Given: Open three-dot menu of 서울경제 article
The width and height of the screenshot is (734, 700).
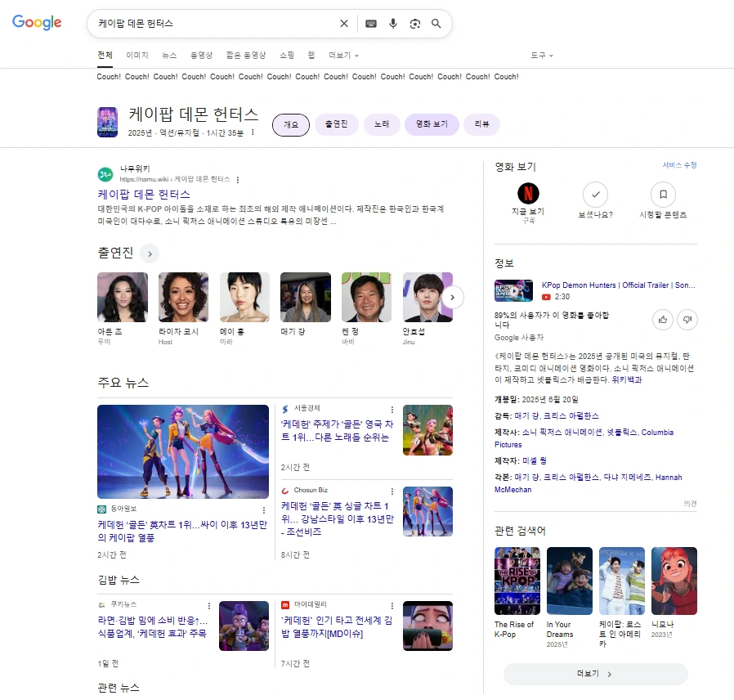Looking at the screenshot, I should click(x=392, y=409).
